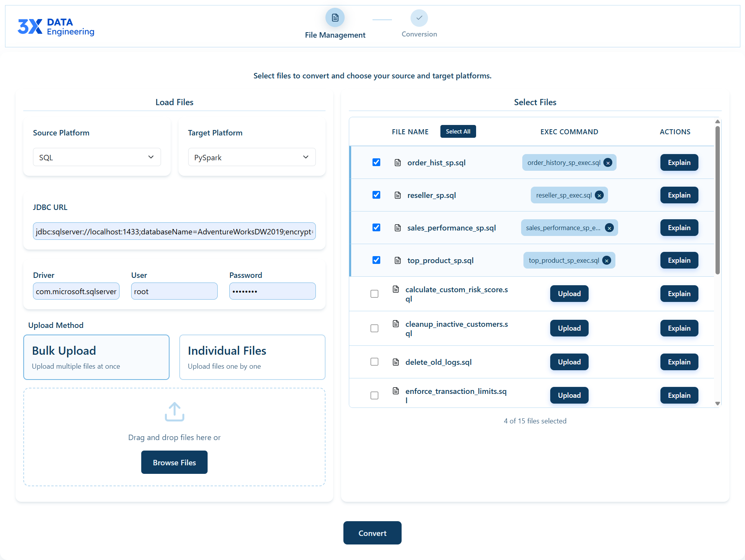Select the cleanup_inactive_customers.sql checkbox
Viewport: 745px width, 560px height.
(x=374, y=328)
